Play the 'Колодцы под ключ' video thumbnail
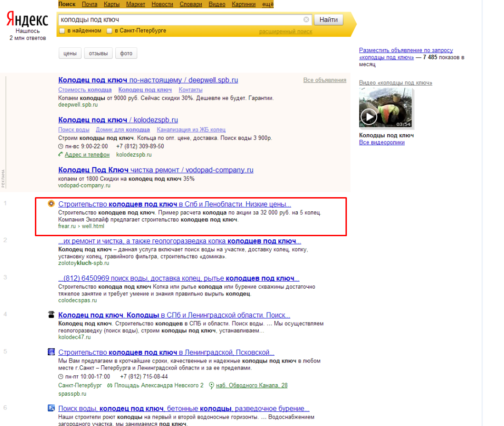 (385, 108)
